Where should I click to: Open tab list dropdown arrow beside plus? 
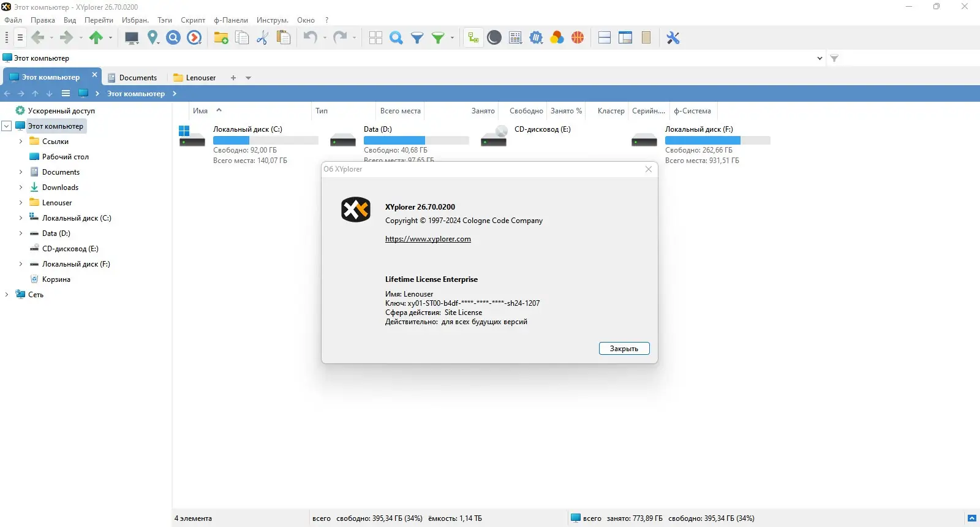248,78
